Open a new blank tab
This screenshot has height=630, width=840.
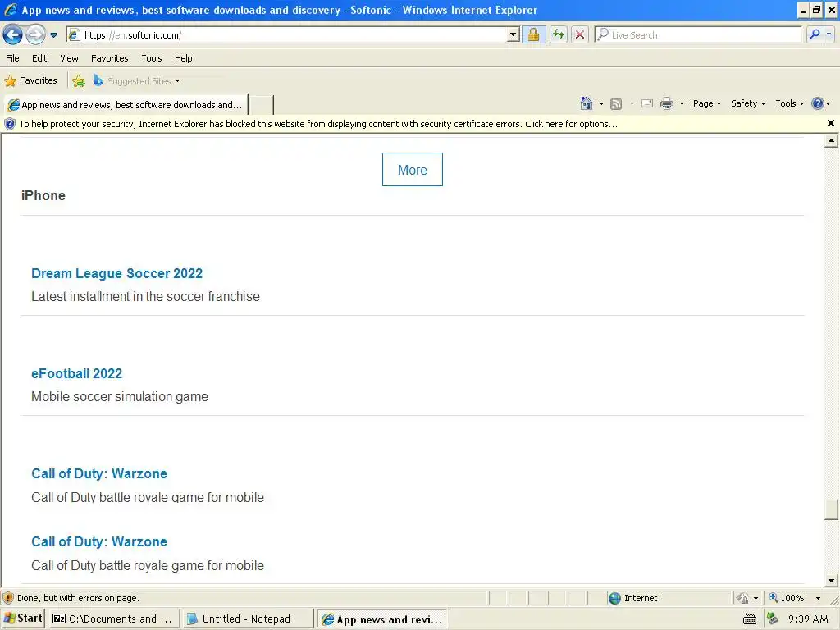coord(262,105)
